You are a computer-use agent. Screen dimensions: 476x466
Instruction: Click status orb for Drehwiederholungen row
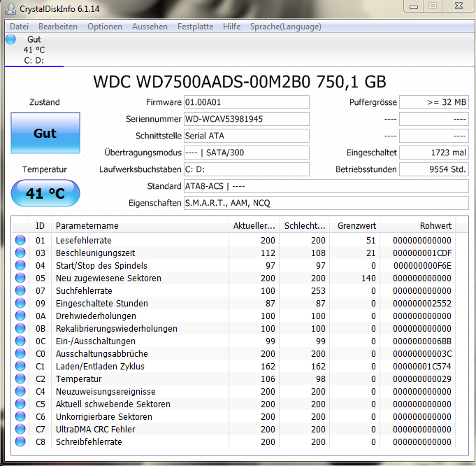(20, 316)
